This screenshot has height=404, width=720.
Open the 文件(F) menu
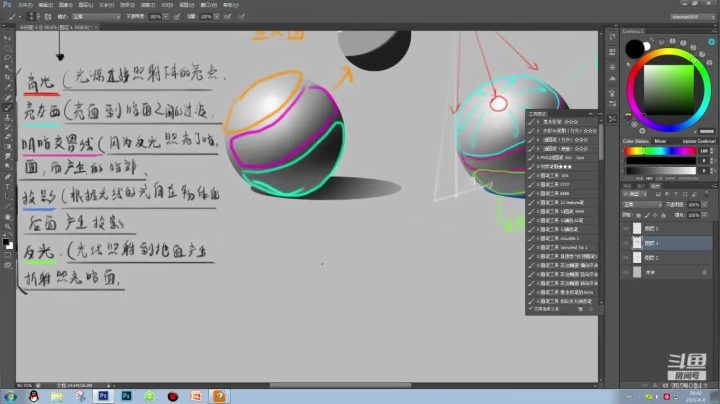click(x=25, y=5)
